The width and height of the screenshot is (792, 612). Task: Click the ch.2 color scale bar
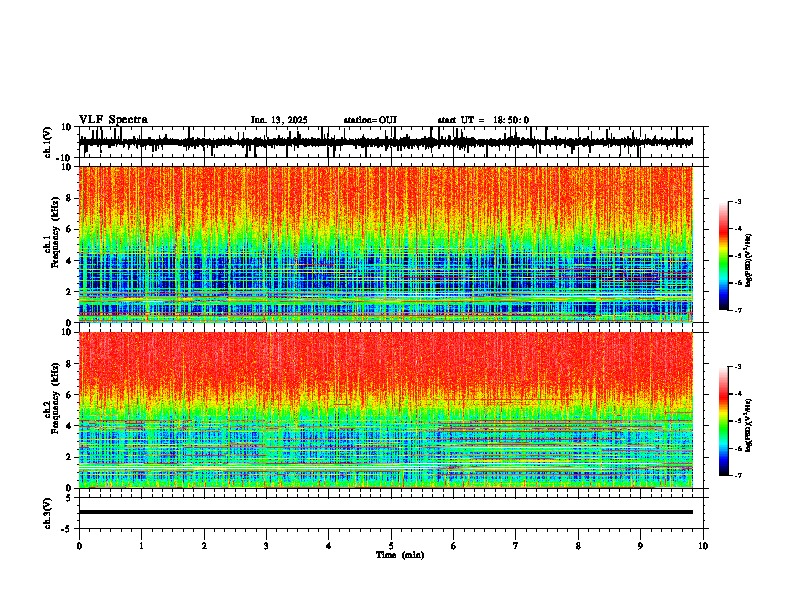click(x=723, y=421)
